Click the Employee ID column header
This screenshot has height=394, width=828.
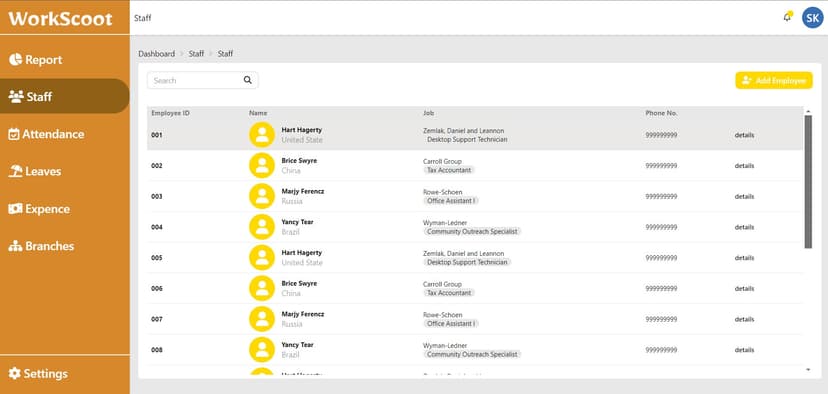click(170, 113)
